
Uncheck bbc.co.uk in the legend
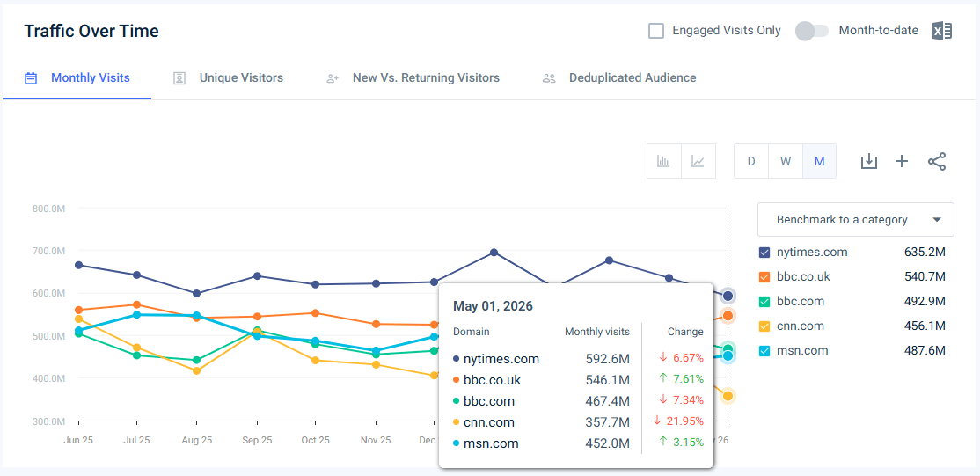[x=764, y=277]
